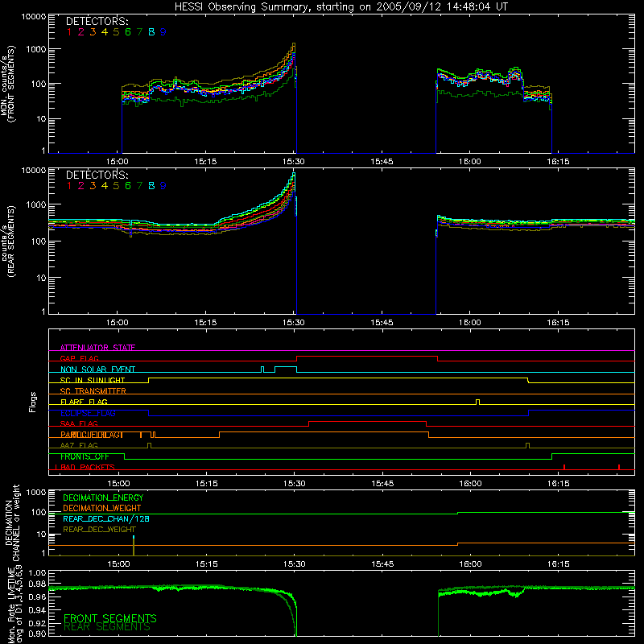Click the 10000 y-axis value on front plot
Viewport: 644px width, 644px height.
34,17
